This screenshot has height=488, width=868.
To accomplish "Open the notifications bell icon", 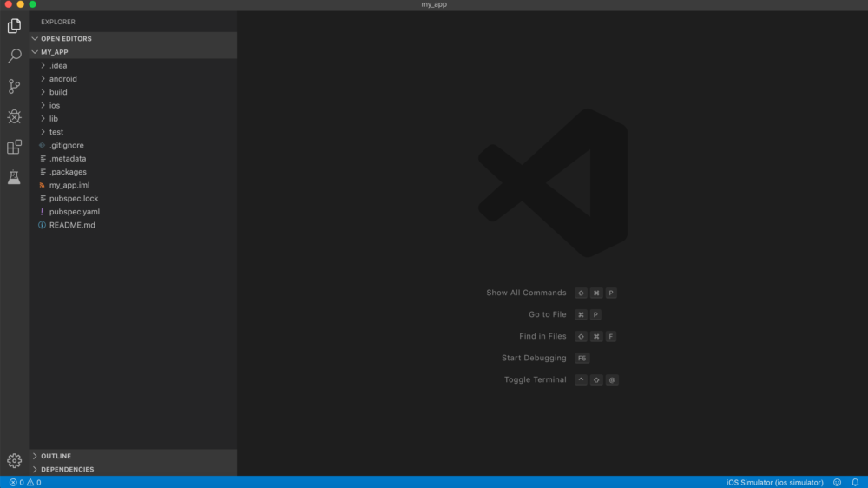I will tap(855, 483).
